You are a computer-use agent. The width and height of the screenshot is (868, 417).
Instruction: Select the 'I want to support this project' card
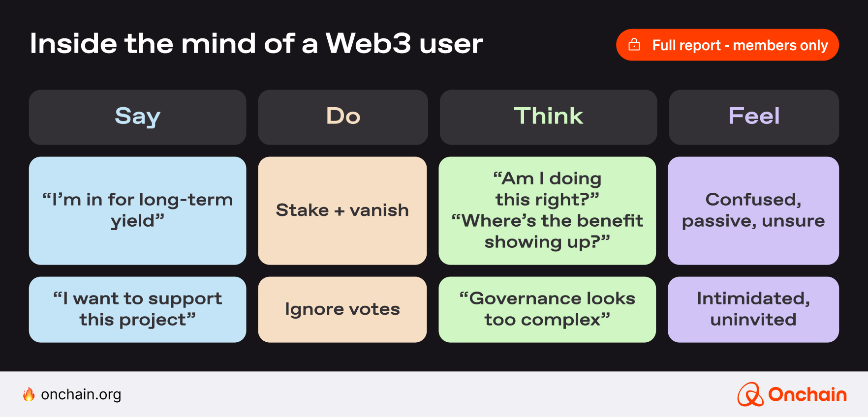(x=137, y=309)
